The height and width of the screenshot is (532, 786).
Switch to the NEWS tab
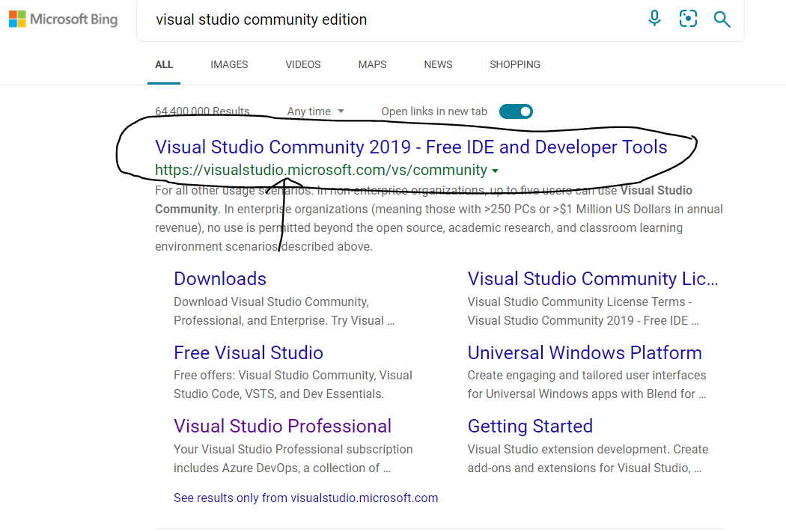[x=438, y=64]
